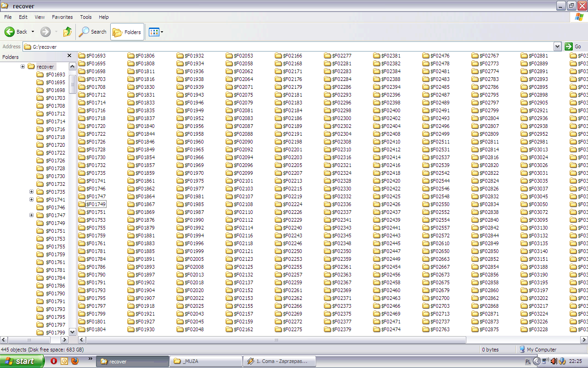Open the Edit menu
The width and height of the screenshot is (588, 368).
tap(23, 17)
